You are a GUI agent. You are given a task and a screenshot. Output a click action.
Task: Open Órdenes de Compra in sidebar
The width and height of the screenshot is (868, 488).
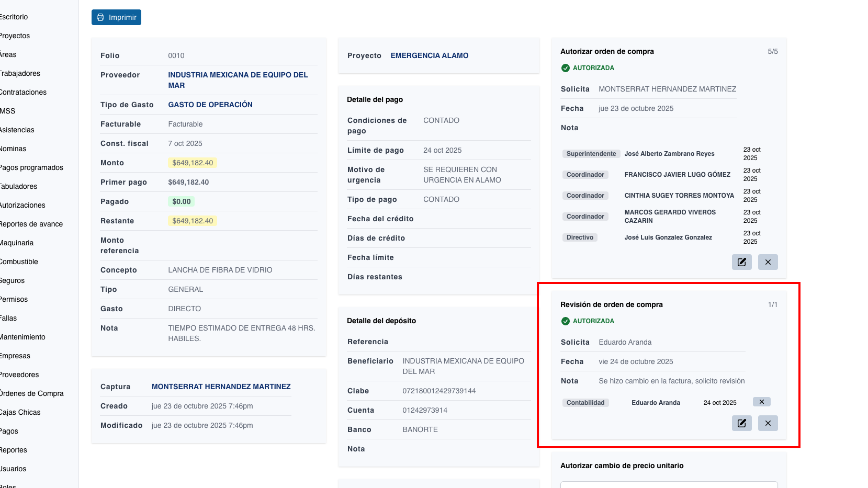click(31, 393)
